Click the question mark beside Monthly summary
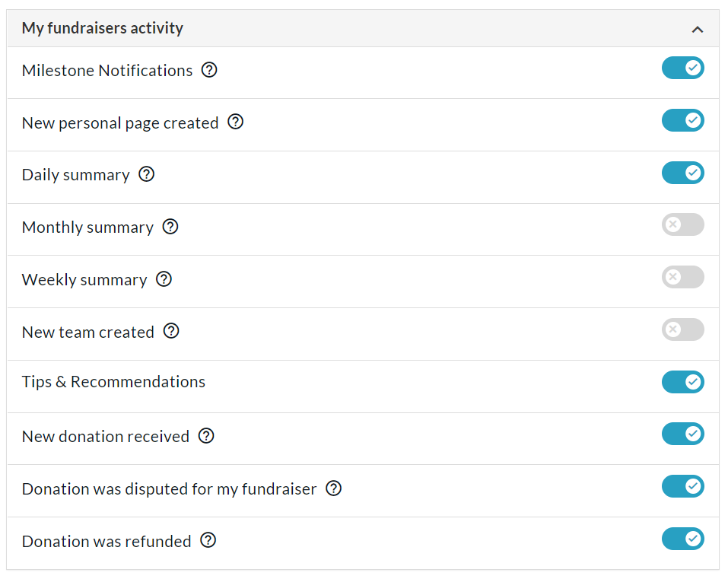The width and height of the screenshot is (728, 579). pyautogui.click(x=170, y=227)
